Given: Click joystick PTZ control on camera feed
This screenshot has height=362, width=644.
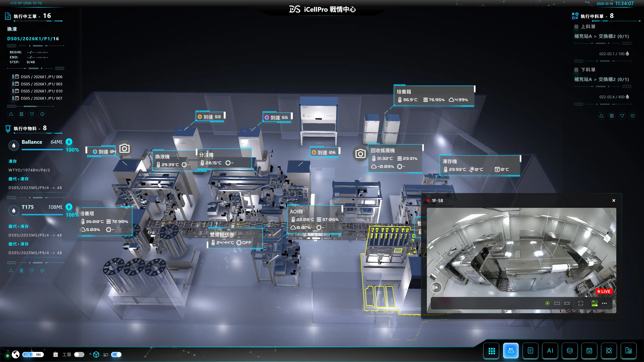Looking at the screenshot, I should (436, 288).
